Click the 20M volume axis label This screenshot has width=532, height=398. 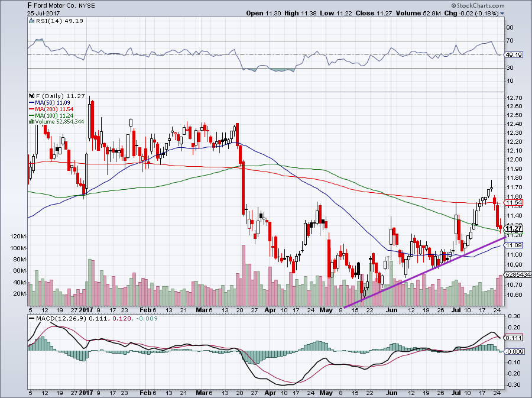[x=20, y=294]
